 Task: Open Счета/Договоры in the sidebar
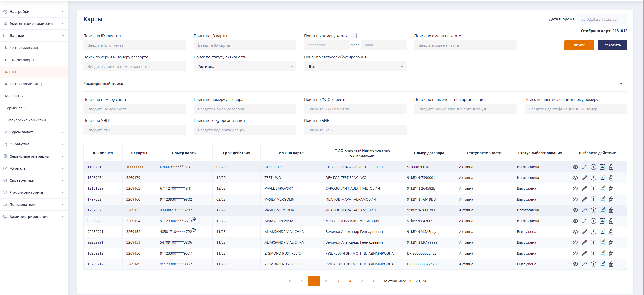click(x=20, y=60)
